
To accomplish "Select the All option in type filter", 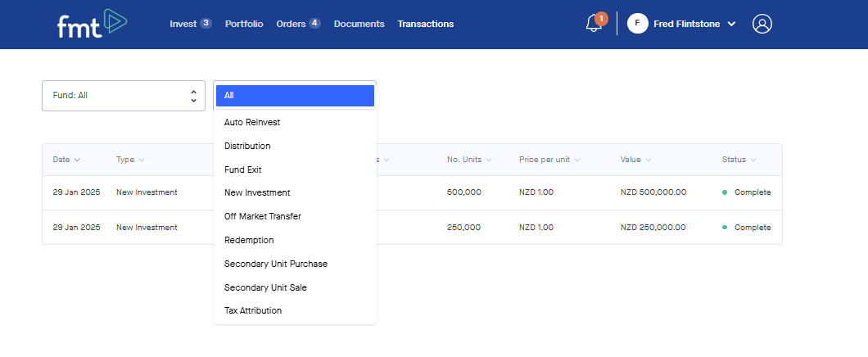I will point(295,96).
